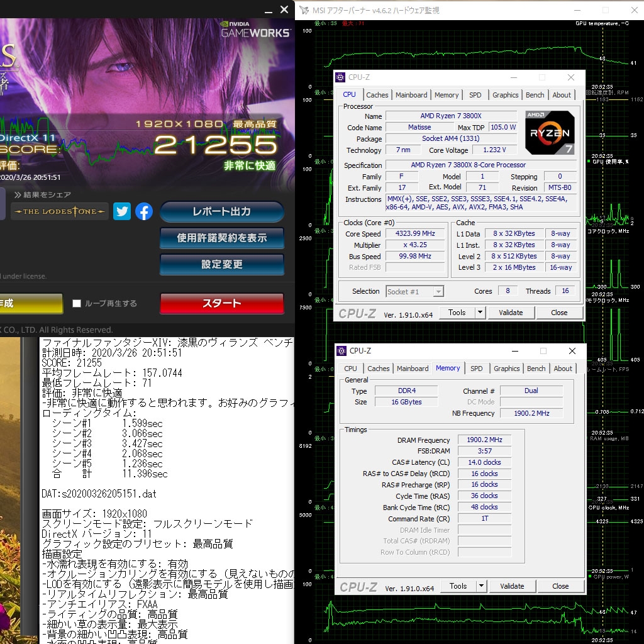Expand Tools dropdown arrow in upper CPU-Z
Image resolution: width=644 pixels, height=644 pixels.
(480, 313)
